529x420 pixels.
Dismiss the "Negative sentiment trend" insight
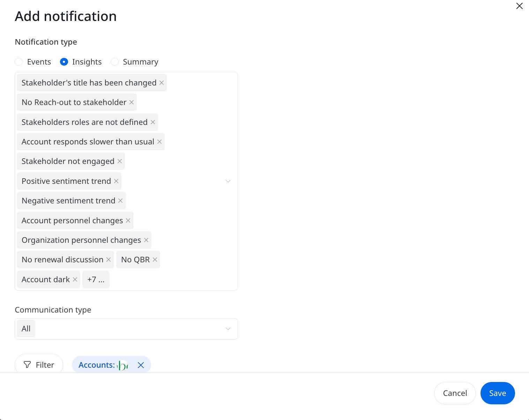(x=120, y=201)
